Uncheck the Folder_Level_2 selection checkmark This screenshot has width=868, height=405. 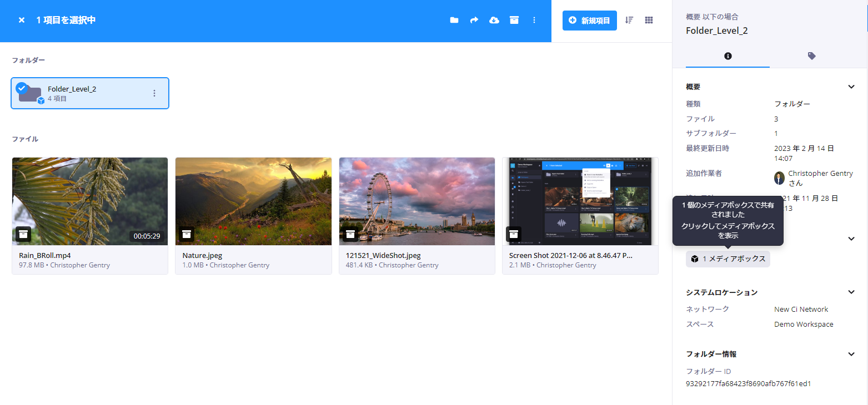(22, 88)
